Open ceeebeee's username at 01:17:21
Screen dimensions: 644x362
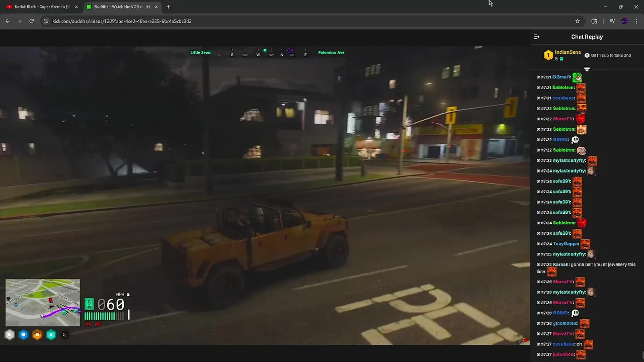[563, 98]
